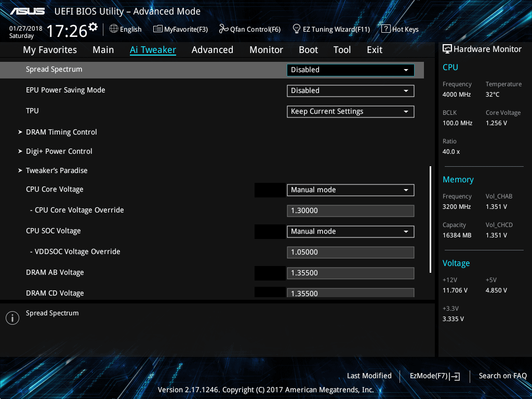Click the memory frequency value 3200 MHz
The height and width of the screenshot is (399, 532).
[x=457, y=207]
